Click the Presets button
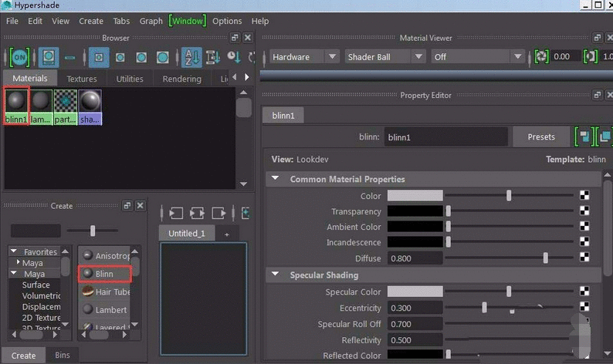 coord(540,137)
